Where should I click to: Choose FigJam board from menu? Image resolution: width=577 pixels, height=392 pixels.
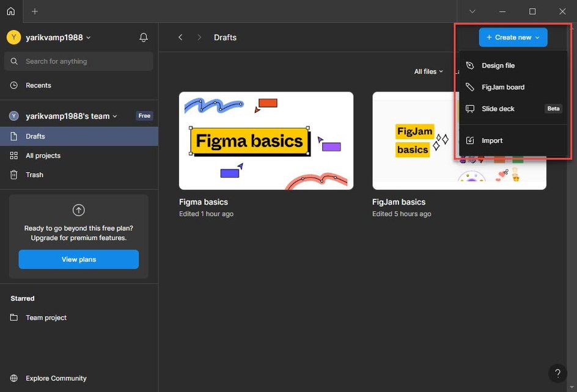click(x=513, y=87)
